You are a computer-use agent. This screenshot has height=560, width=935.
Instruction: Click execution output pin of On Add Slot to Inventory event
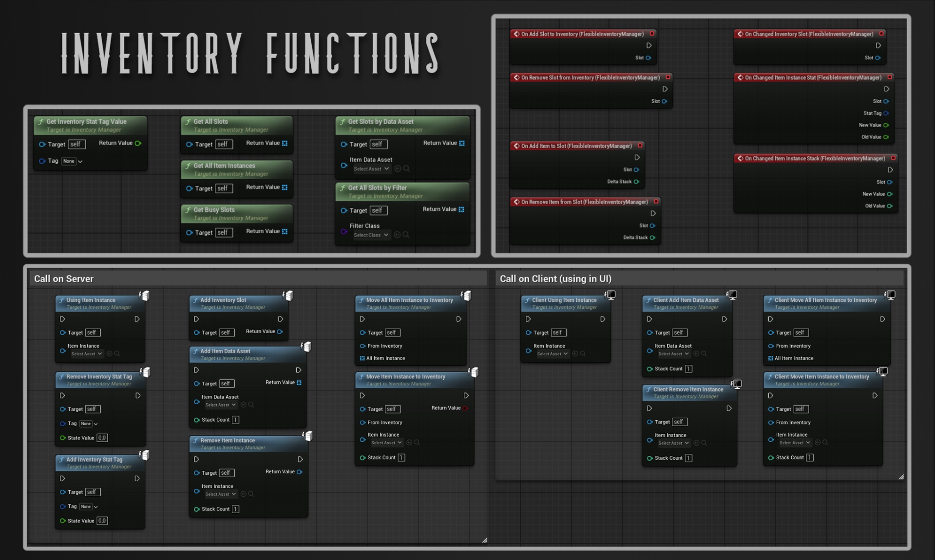pyautogui.click(x=649, y=45)
